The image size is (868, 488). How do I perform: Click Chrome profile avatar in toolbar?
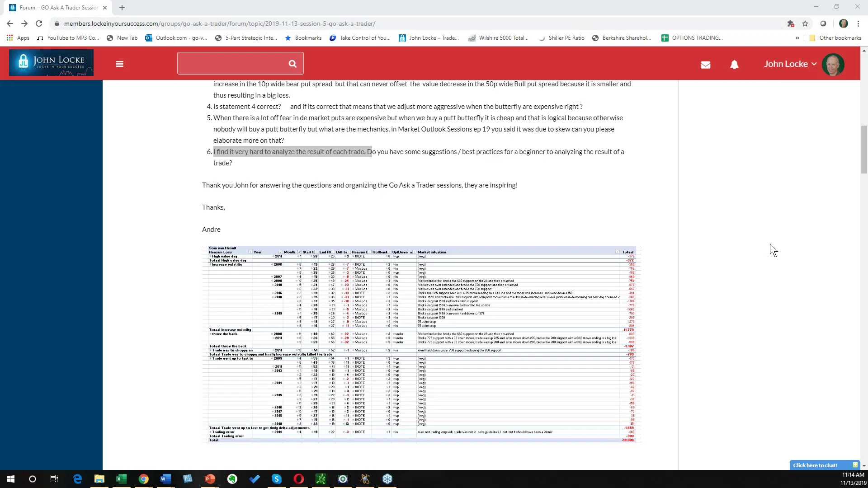[x=843, y=23]
